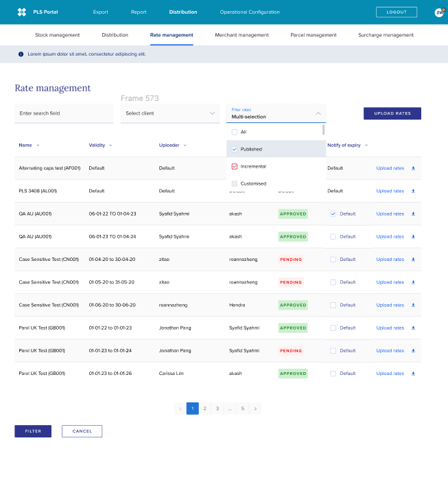Sort by the Name column arrow
Screen dimensions: 448x491
click(x=38, y=146)
